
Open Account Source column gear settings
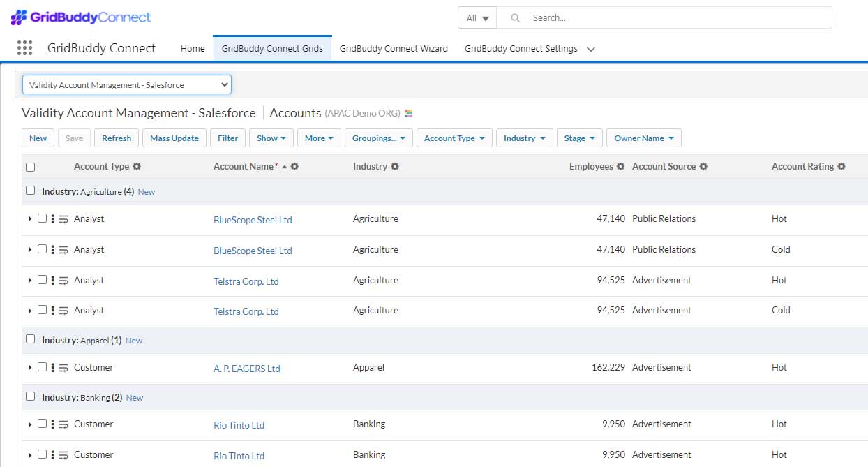click(x=703, y=167)
